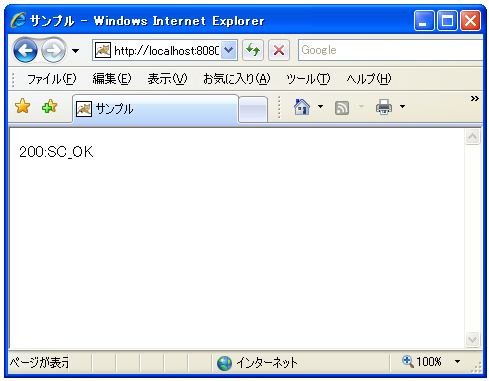Open a new blank tab
The height and width of the screenshot is (381, 489).
(x=253, y=109)
